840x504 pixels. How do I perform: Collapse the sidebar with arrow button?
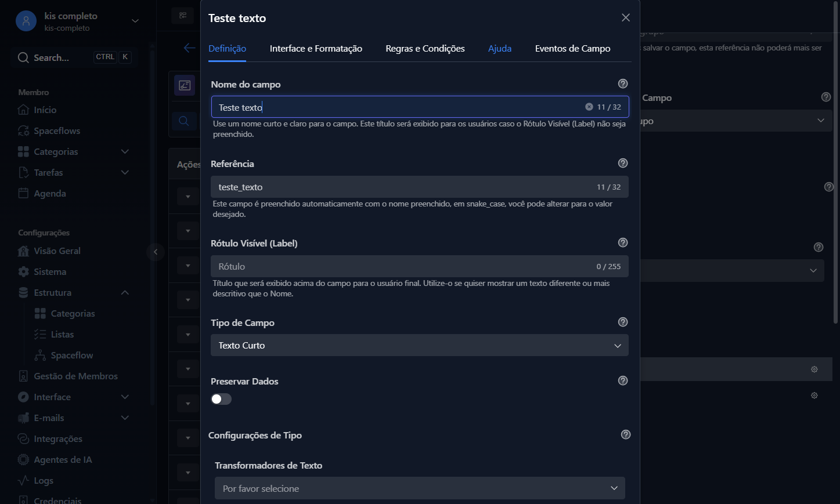click(156, 252)
